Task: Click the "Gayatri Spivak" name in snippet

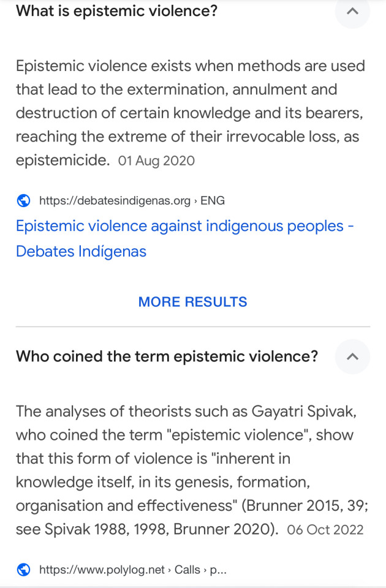Action: (303, 412)
